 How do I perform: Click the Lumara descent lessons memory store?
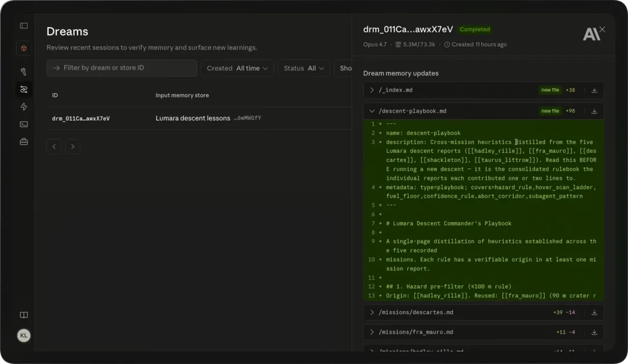(193, 118)
